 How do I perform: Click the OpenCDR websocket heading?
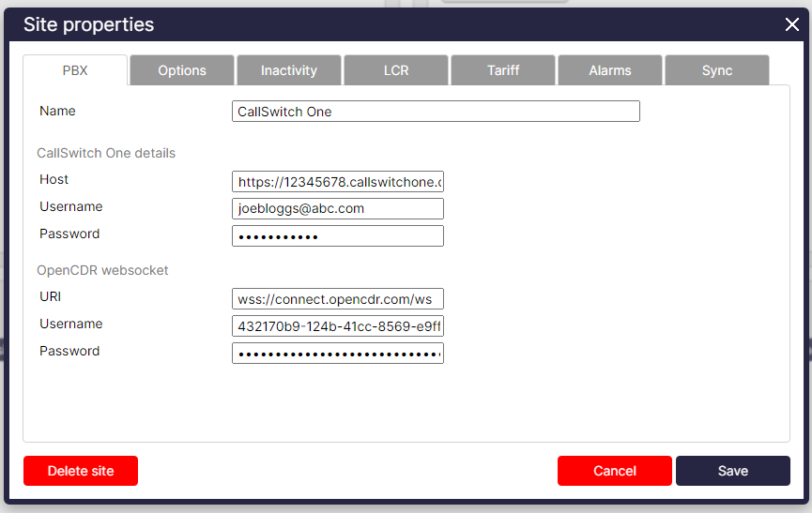(102, 270)
